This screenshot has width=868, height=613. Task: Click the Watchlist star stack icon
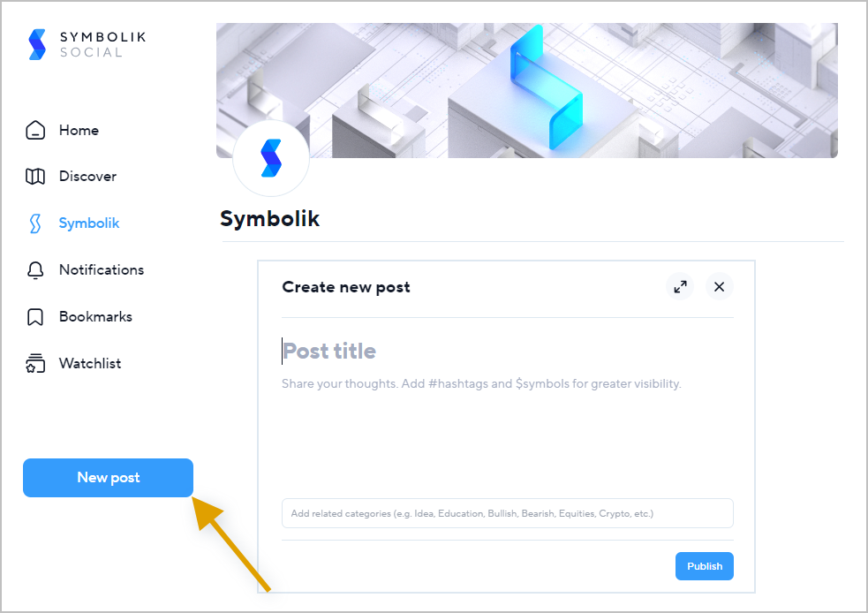tap(35, 363)
